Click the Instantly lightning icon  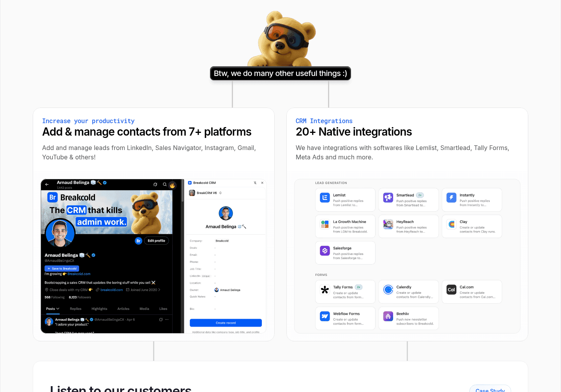(451, 198)
